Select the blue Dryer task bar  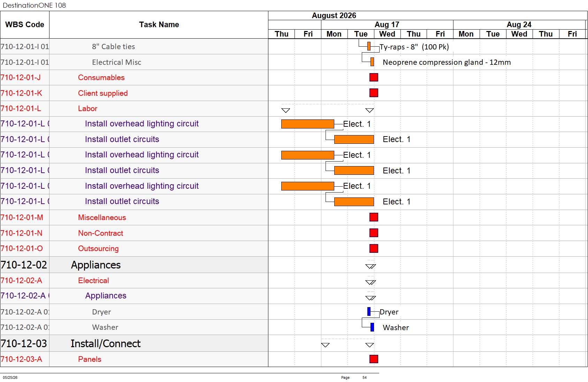369,312
